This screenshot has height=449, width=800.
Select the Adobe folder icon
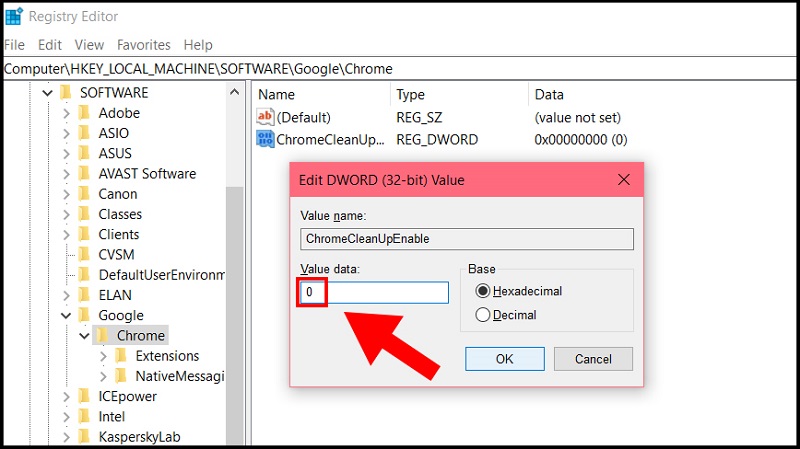(x=85, y=113)
